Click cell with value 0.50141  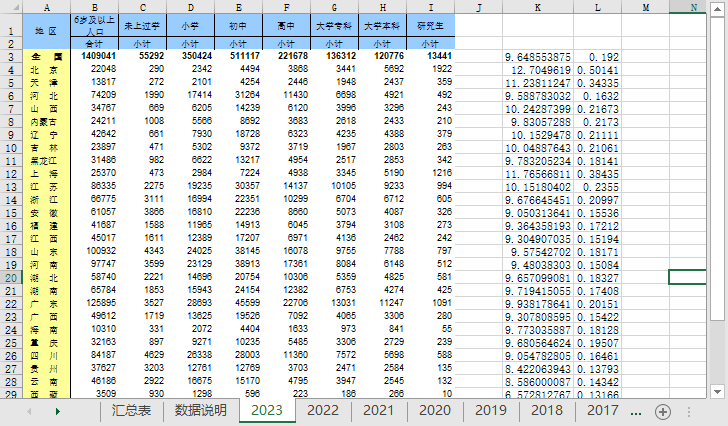pos(598,70)
